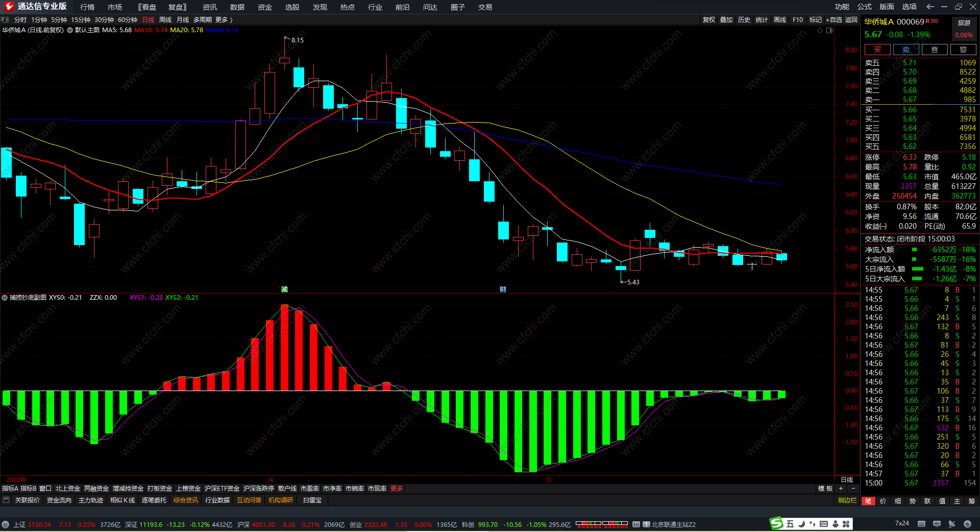Click the 叠加 toolbar button

pyautogui.click(x=726, y=20)
